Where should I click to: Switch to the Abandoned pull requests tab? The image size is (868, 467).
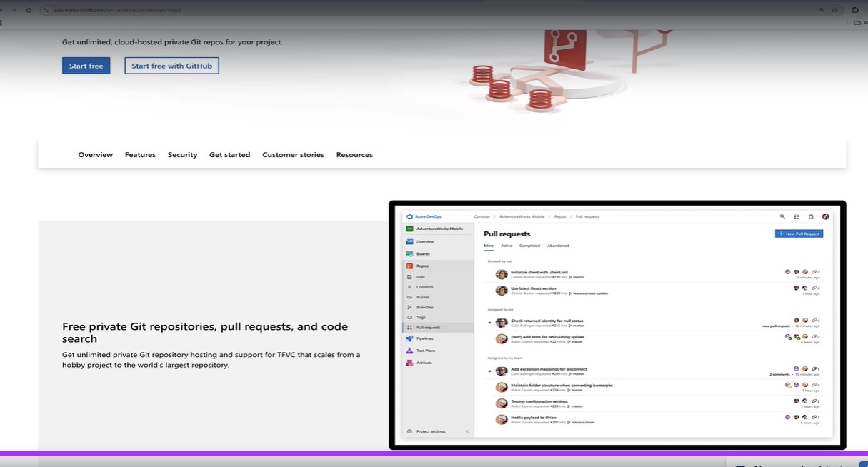coord(558,246)
